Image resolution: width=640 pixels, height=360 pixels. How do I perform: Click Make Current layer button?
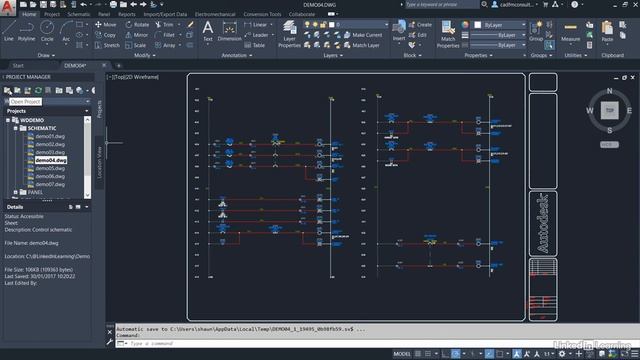pos(363,35)
